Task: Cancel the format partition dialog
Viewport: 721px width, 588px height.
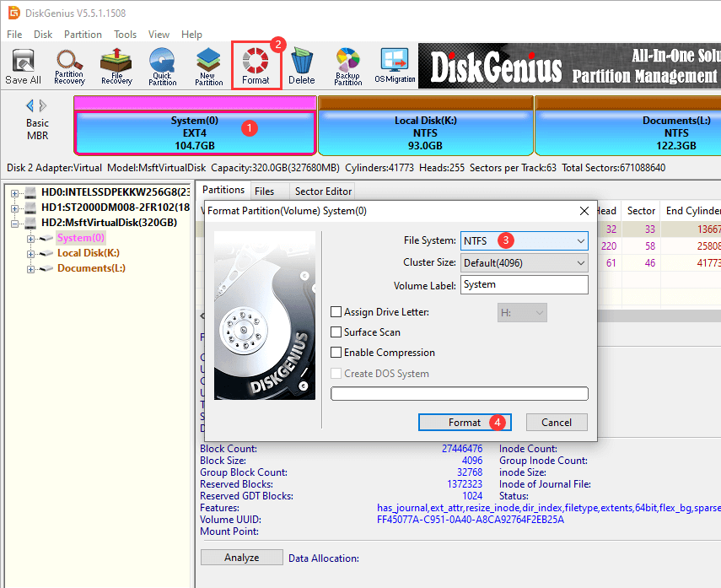Action: [557, 423]
